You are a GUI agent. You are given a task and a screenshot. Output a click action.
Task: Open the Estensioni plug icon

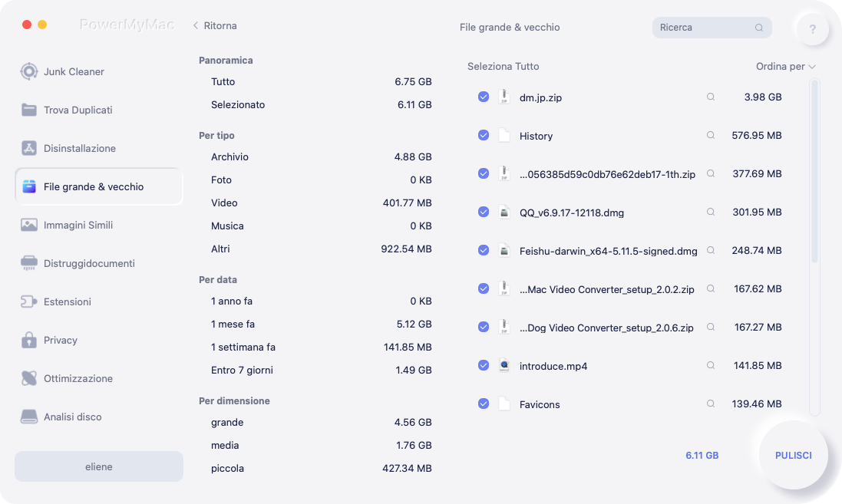pyautogui.click(x=29, y=301)
